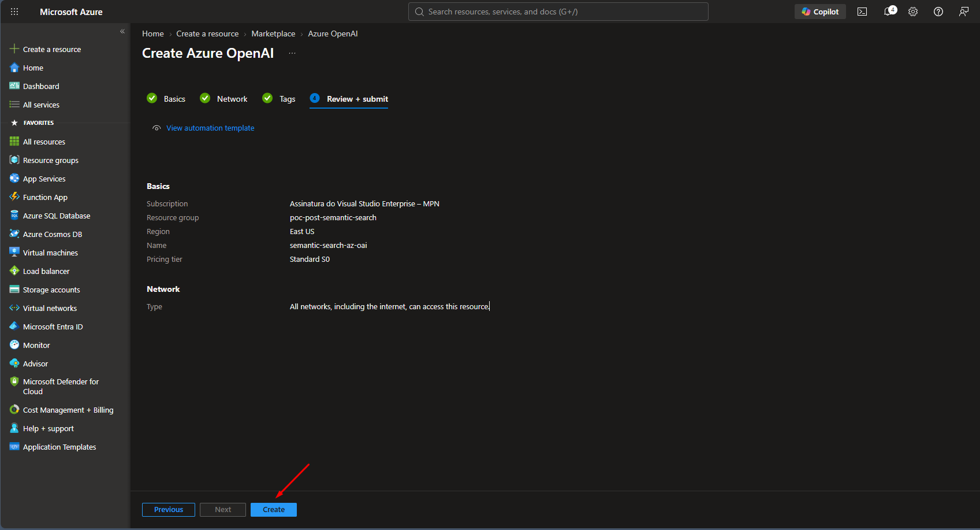
Task: Open the help question mark icon
Action: point(938,12)
